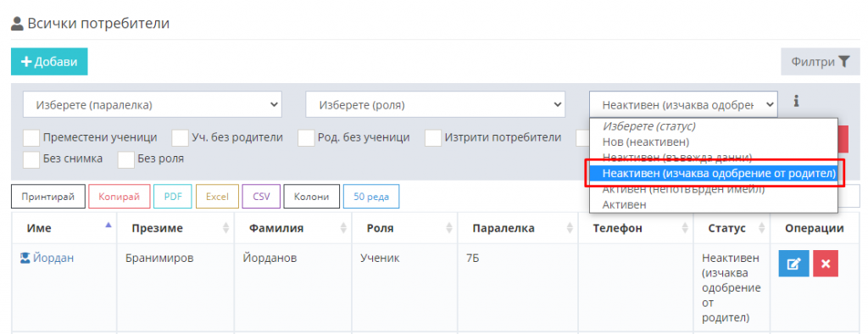Click the Добави button
The height and width of the screenshot is (334, 868).
pos(49,62)
